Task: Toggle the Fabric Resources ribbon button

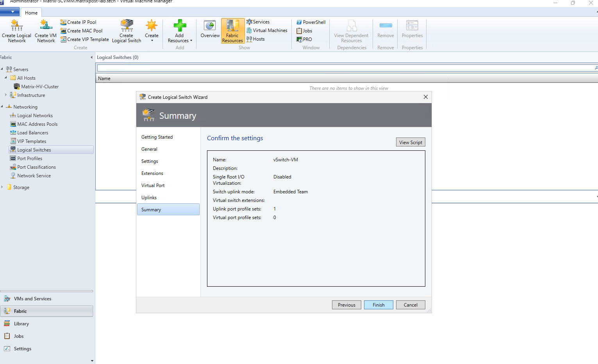Action: click(x=233, y=31)
